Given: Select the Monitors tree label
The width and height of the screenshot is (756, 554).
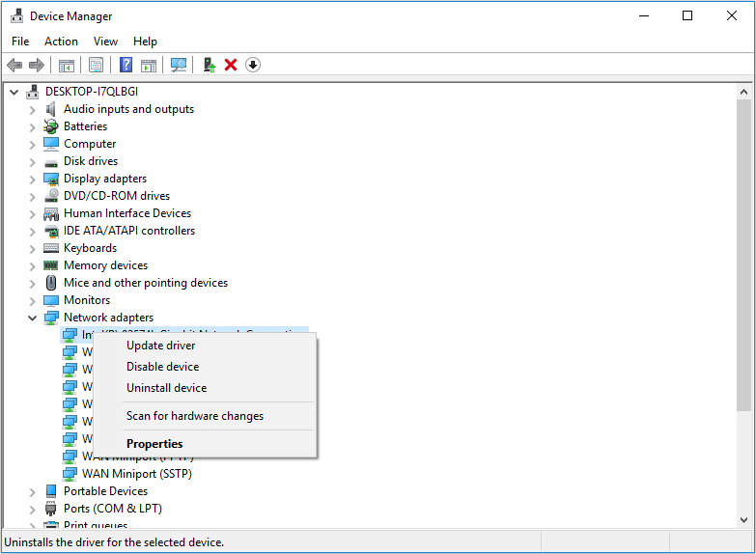Looking at the screenshot, I should coord(87,300).
